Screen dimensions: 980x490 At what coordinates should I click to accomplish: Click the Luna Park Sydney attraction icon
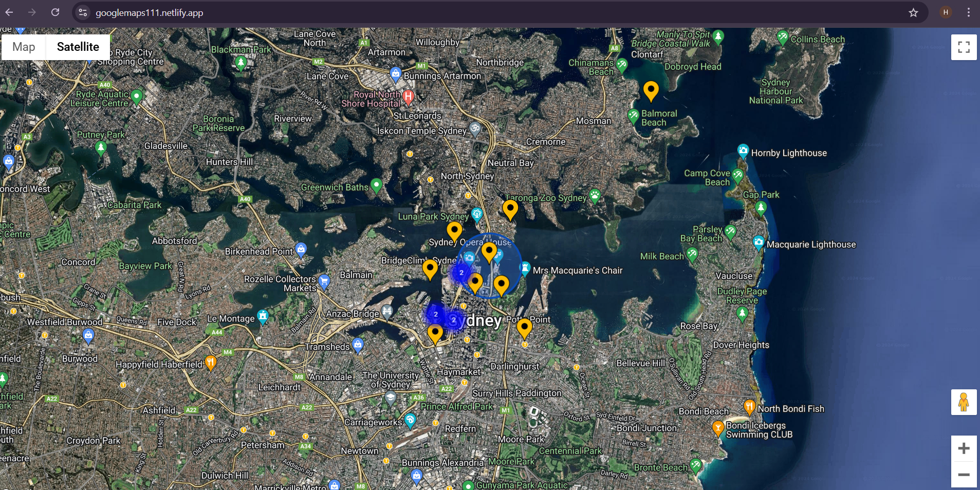click(477, 214)
